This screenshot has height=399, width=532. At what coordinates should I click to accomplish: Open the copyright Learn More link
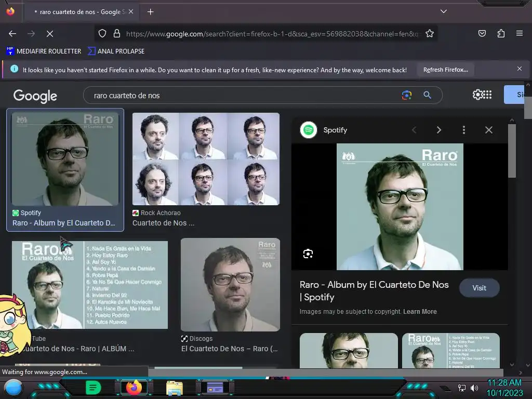click(420, 312)
